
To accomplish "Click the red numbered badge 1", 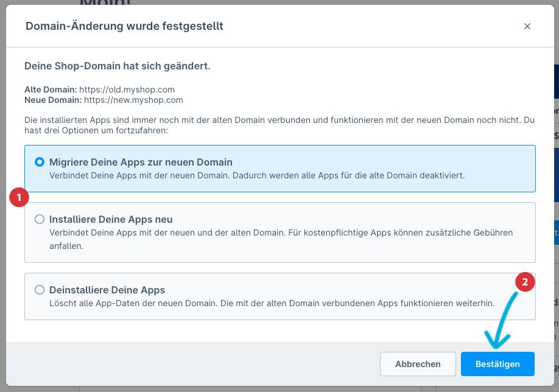I will coord(19,197).
